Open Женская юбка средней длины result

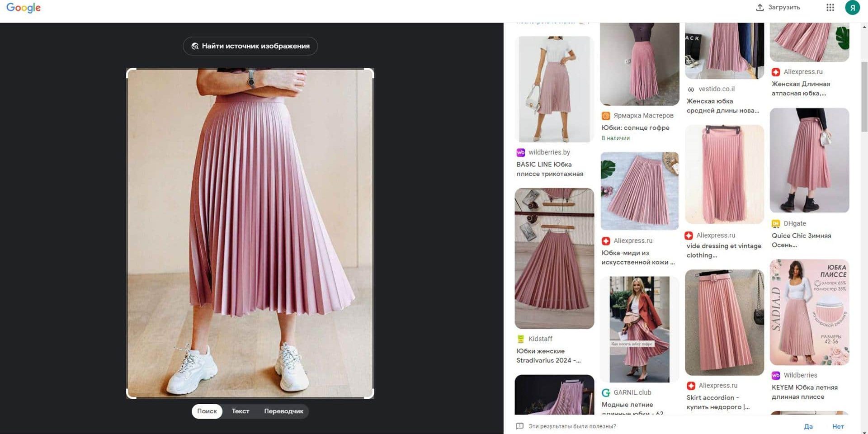(722, 106)
